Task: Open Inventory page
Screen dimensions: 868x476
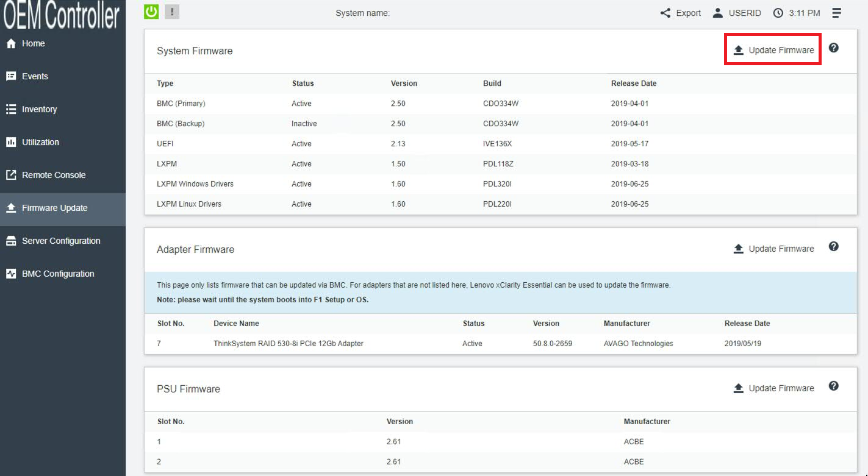Action: [x=63, y=109]
